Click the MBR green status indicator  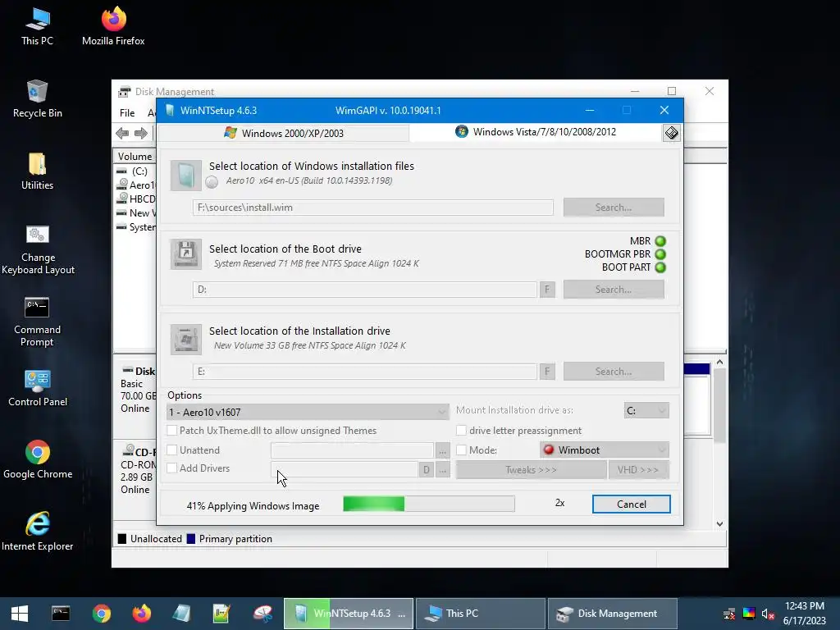(x=660, y=241)
